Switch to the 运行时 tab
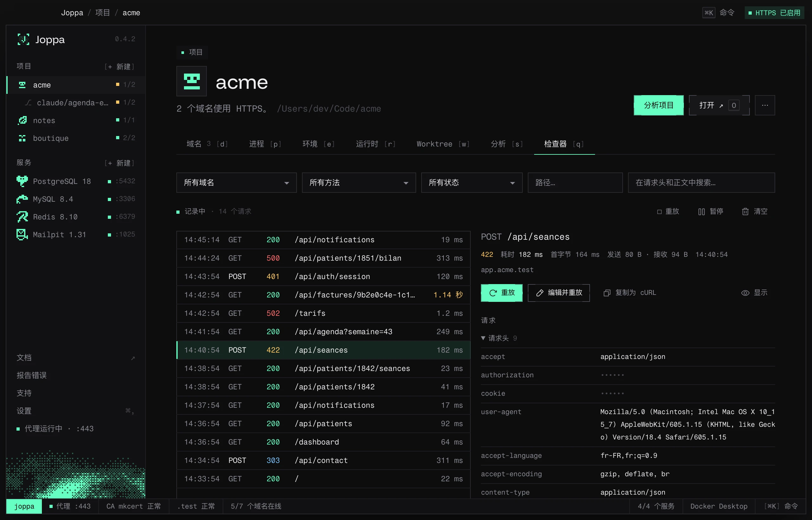This screenshot has width=812, height=520. 375,144
